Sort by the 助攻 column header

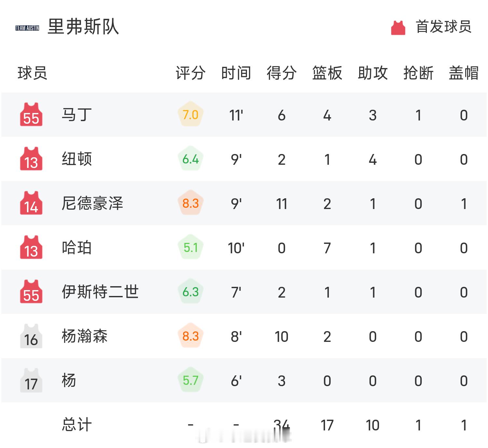373,73
